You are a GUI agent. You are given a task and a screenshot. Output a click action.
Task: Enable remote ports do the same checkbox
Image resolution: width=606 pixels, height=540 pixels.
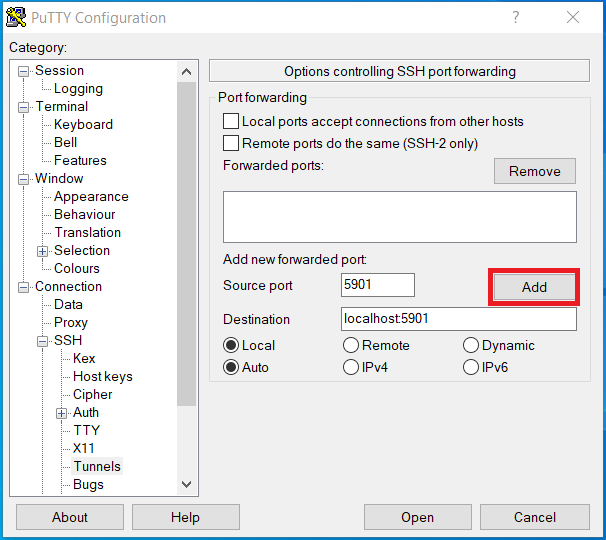pyautogui.click(x=231, y=144)
